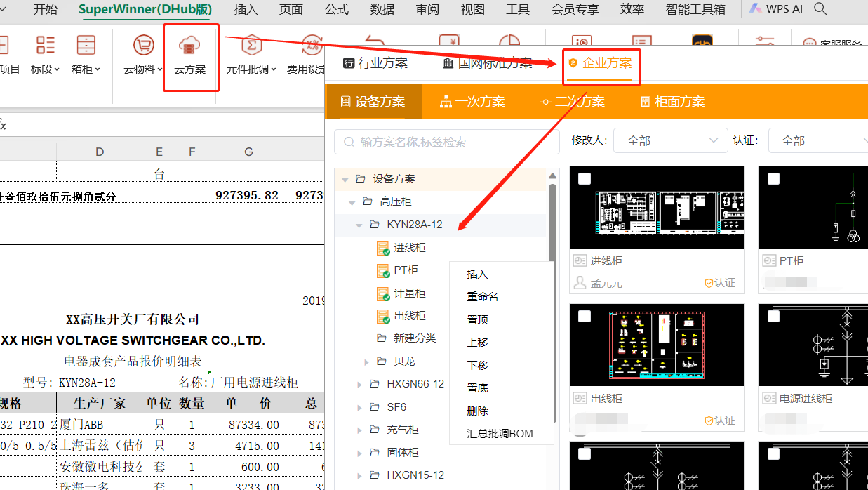This screenshot has width=868, height=490.
Task: Expand the HXGN15-12 tree folder
Action: pos(359,475)
